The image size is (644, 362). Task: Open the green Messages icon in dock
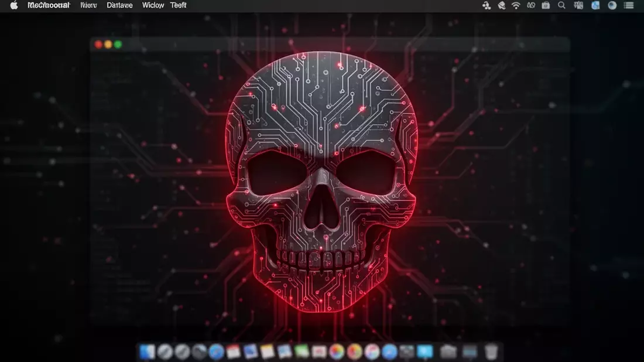coord(302,351)
